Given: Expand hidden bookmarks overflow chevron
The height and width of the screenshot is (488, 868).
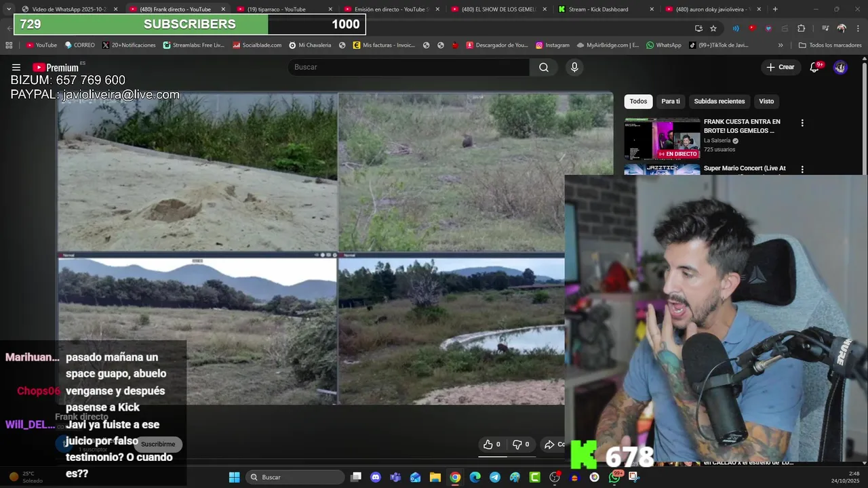Looking at the screenshot, I should coord(781,45).
